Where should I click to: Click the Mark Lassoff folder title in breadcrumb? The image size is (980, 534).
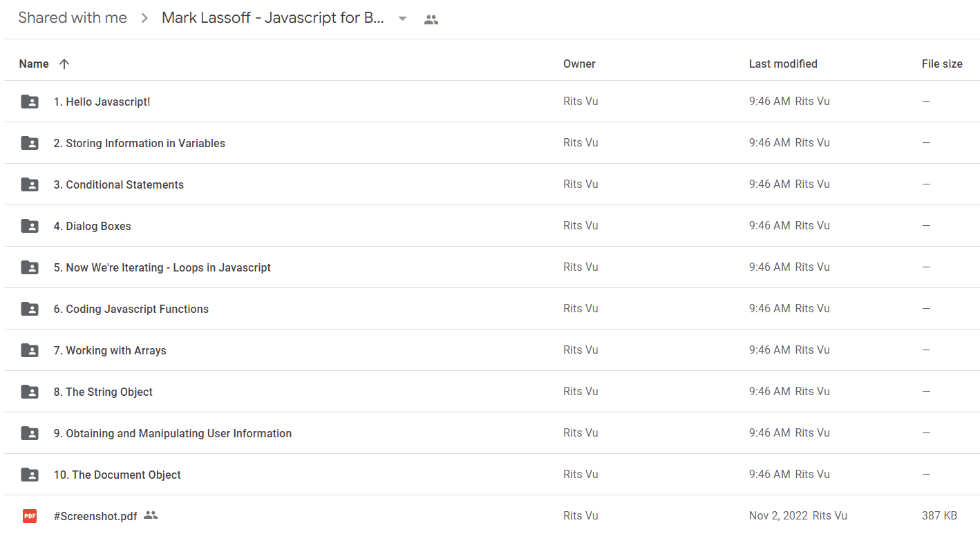pos(273,18)
